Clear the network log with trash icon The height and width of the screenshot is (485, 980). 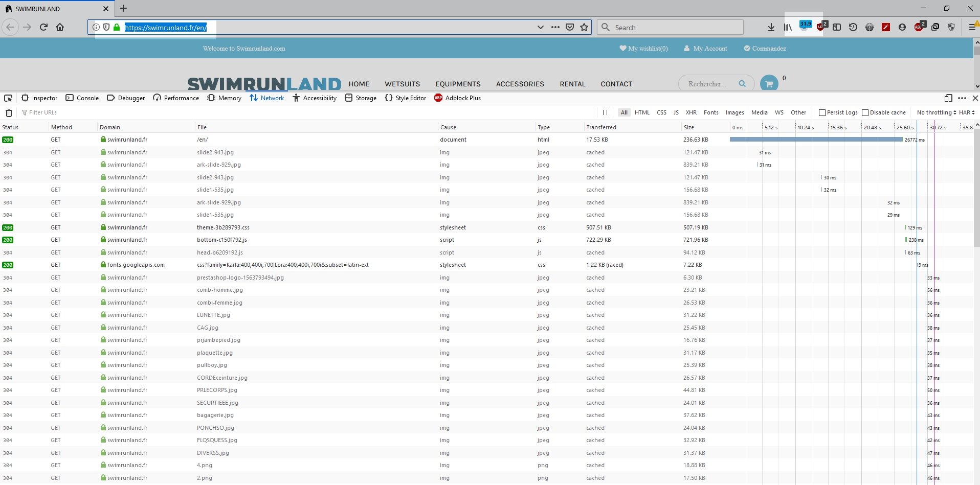click(9, 112)
